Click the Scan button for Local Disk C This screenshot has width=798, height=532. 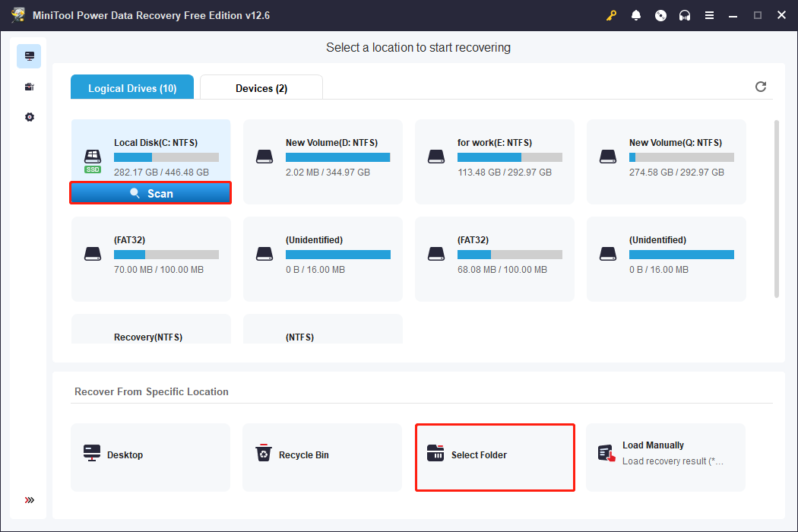coord(150,194)
